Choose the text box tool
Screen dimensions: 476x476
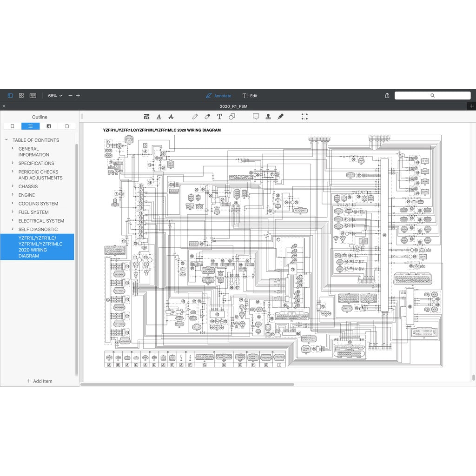219,117
